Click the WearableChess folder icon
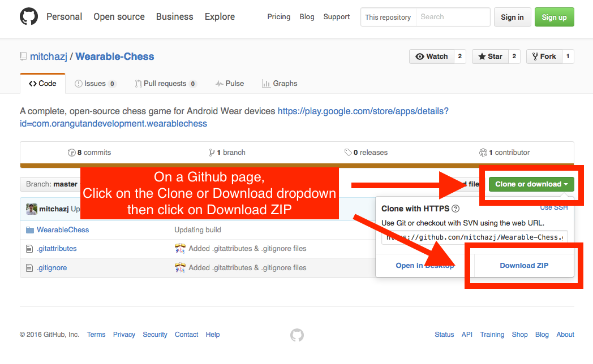The image size is (593, 364). point(30,230)
